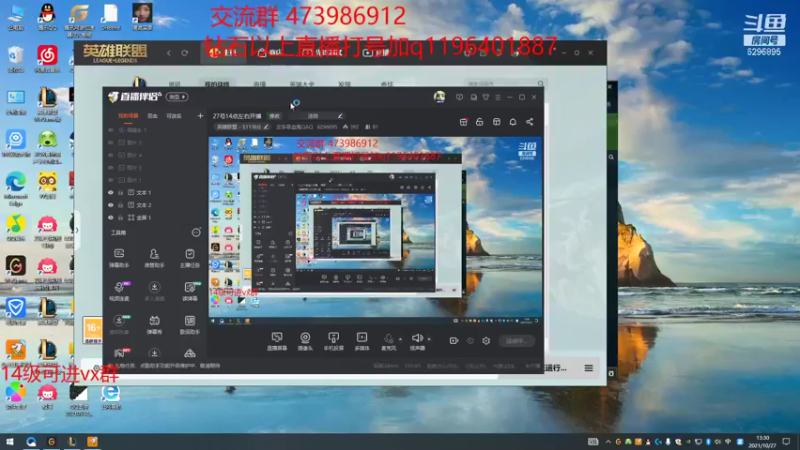The height and width of the screenshot is (450, 800).
Task: Click the record video icon in bottom bar
Action: tap(454, 341)
